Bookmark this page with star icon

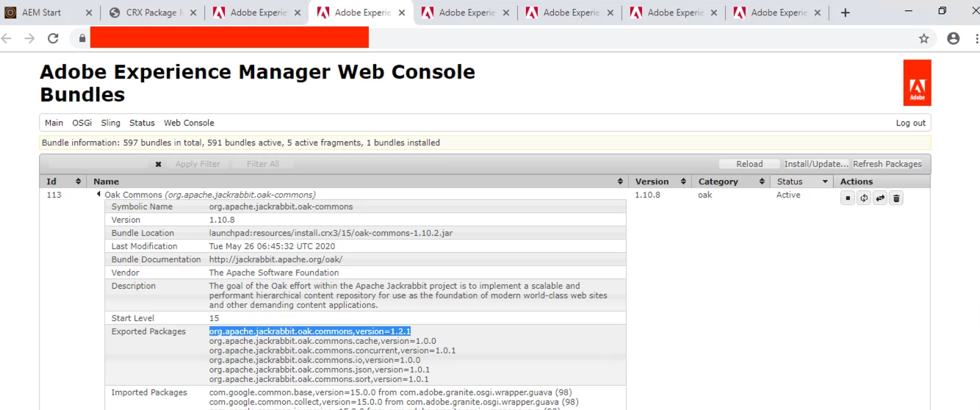(924, 38)
